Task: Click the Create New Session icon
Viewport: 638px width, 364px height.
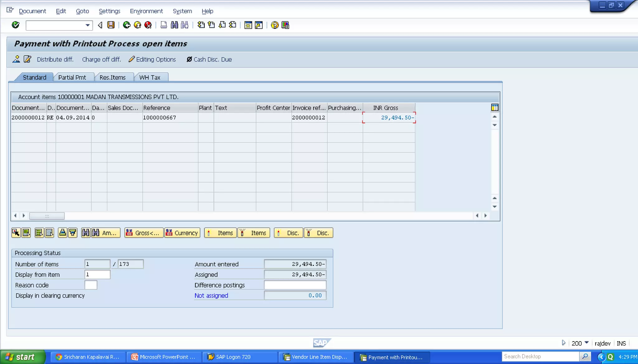Action: coord(248,25)
